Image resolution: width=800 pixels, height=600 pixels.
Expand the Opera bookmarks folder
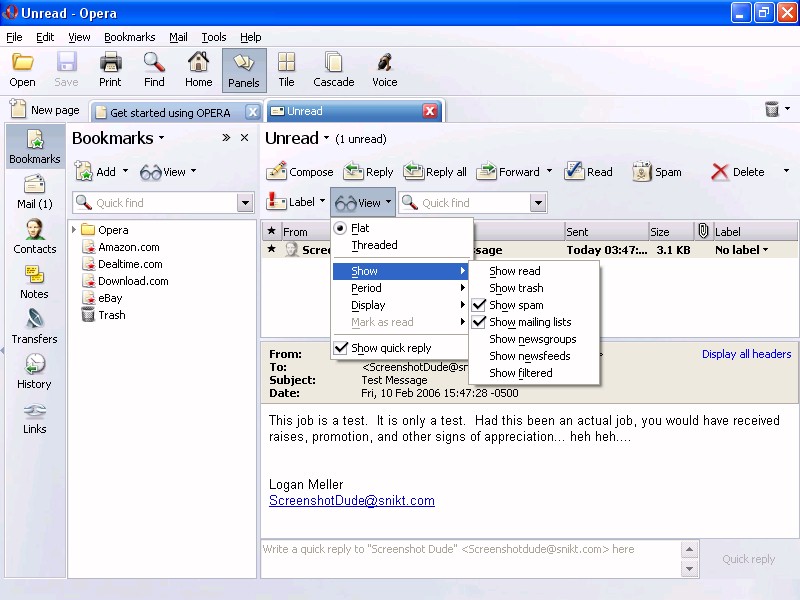(75, 230)
